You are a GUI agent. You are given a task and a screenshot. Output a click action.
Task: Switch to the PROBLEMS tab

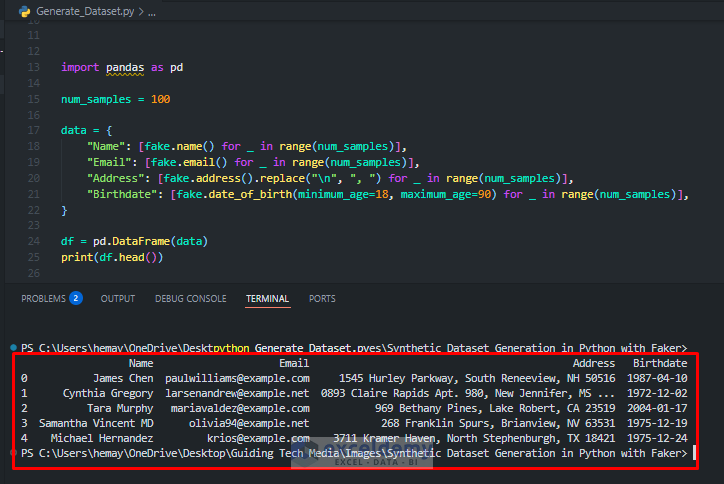point(43,299)
